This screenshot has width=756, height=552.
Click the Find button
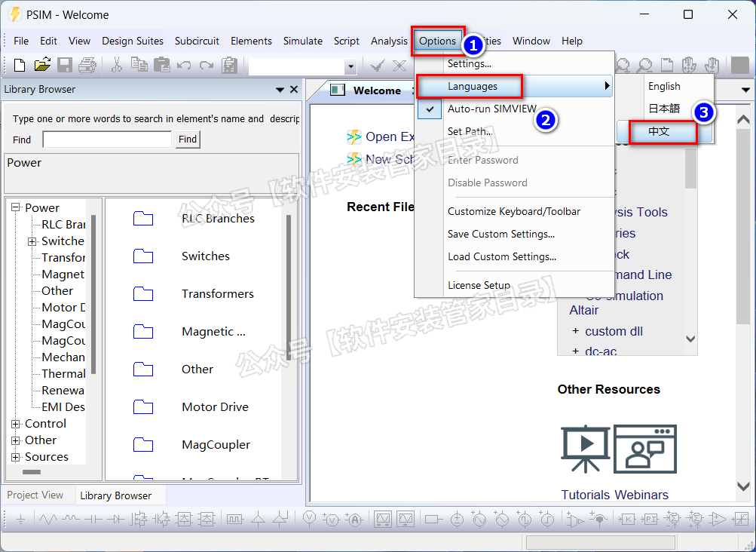coord(188,140)
